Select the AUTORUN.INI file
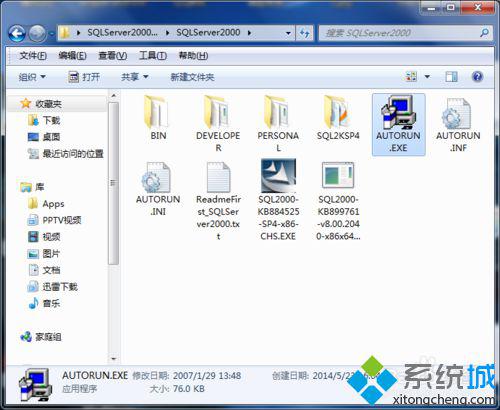This screenshot has height=410, width=500. point(158,188)
